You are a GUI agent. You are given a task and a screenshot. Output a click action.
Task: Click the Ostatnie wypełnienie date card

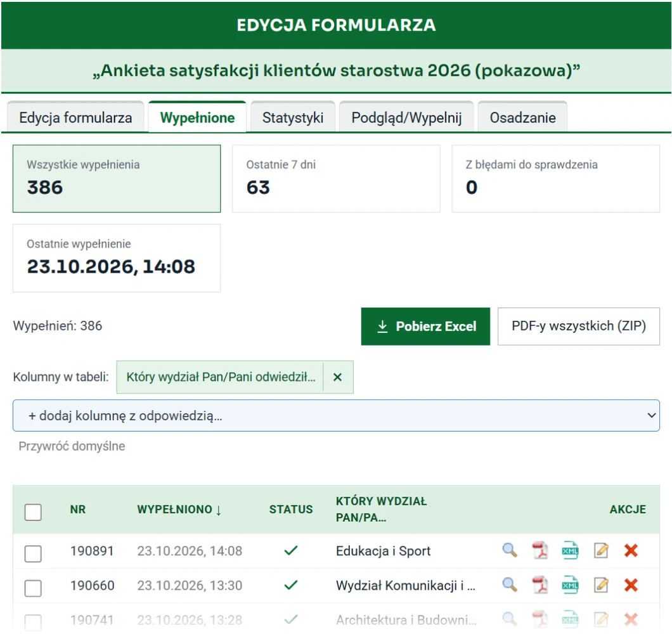[117, 258]
